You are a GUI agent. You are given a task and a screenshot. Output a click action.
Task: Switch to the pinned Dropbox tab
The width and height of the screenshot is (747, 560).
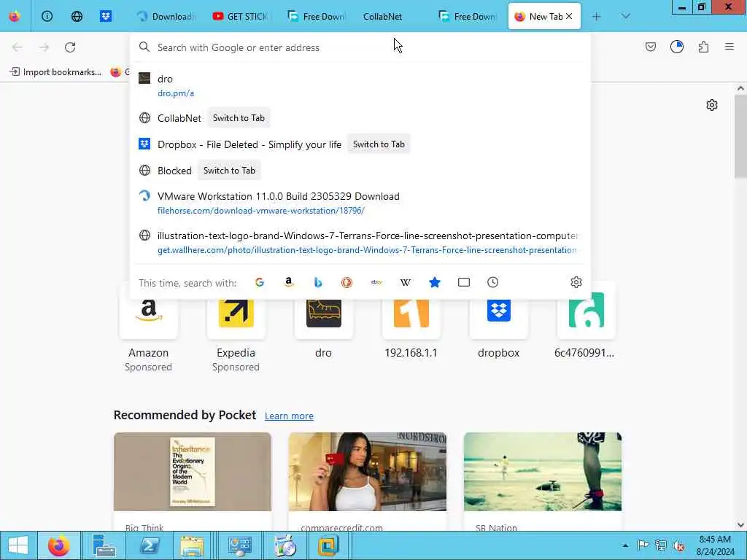pos(106,16)
